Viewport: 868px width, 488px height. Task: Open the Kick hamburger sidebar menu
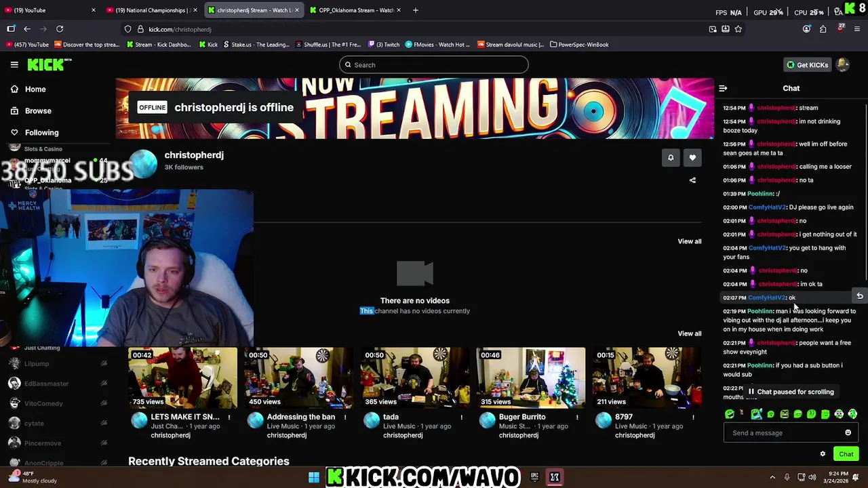pos(14,64)
